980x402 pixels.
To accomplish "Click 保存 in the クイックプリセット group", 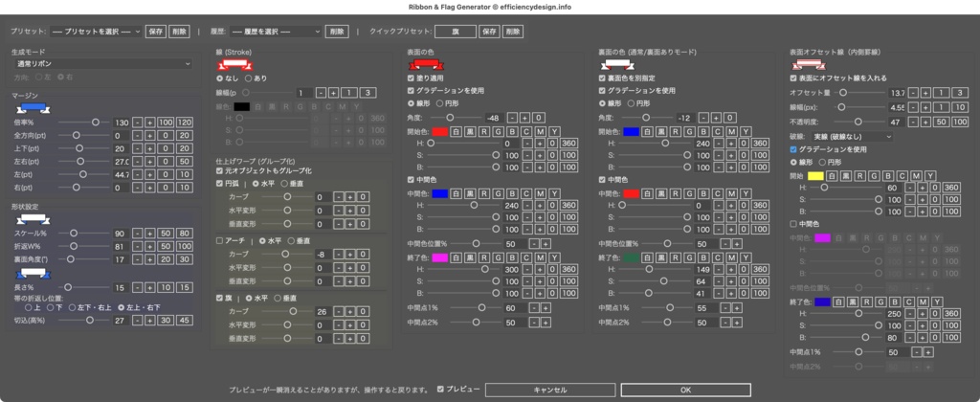I will 489,32.
